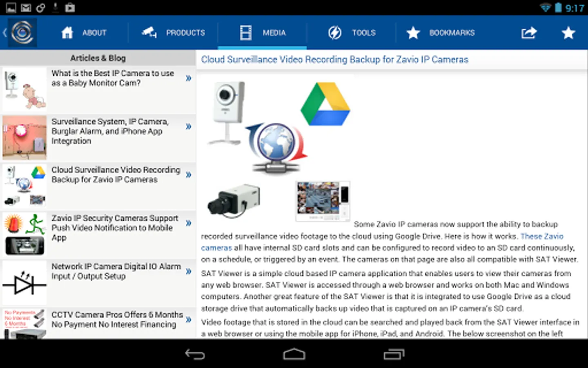588x368 pixels.
Task: Open article about Best IP Camera Baby Monitor
Action: click(98, 90)
